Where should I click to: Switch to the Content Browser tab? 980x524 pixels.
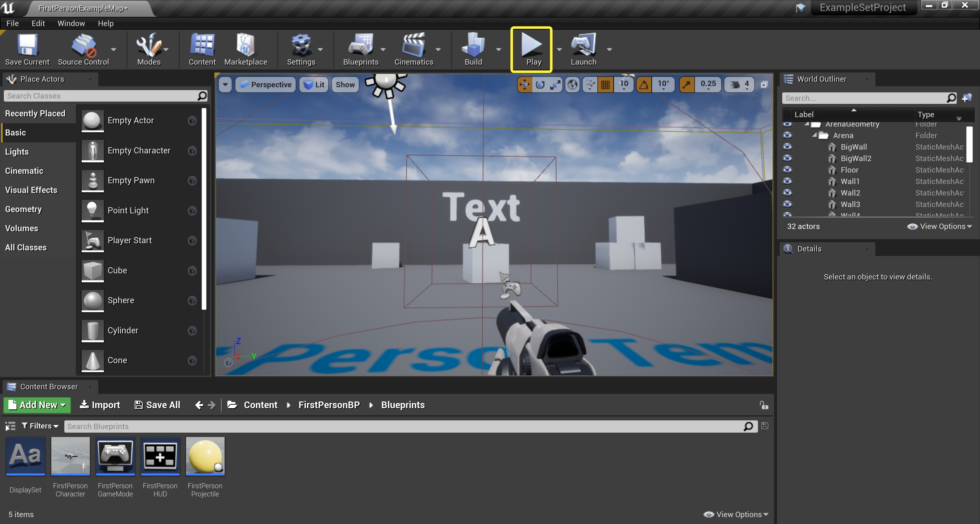[49, 386]
